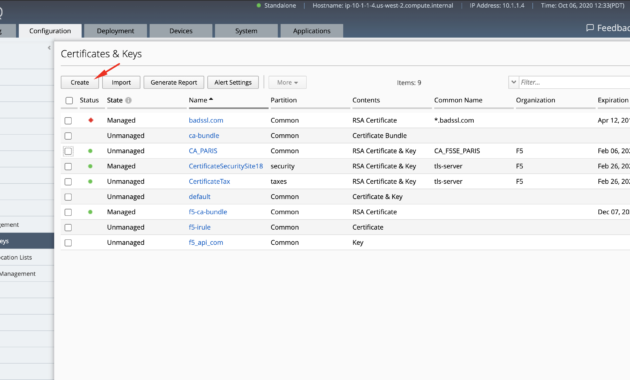Sort by the Contents column header

point(366,100)
